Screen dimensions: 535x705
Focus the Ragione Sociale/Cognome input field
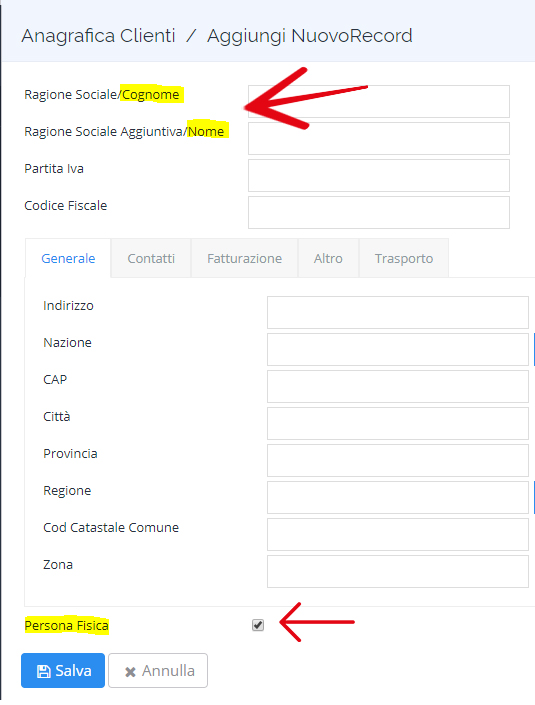click(x=379, y=102)
